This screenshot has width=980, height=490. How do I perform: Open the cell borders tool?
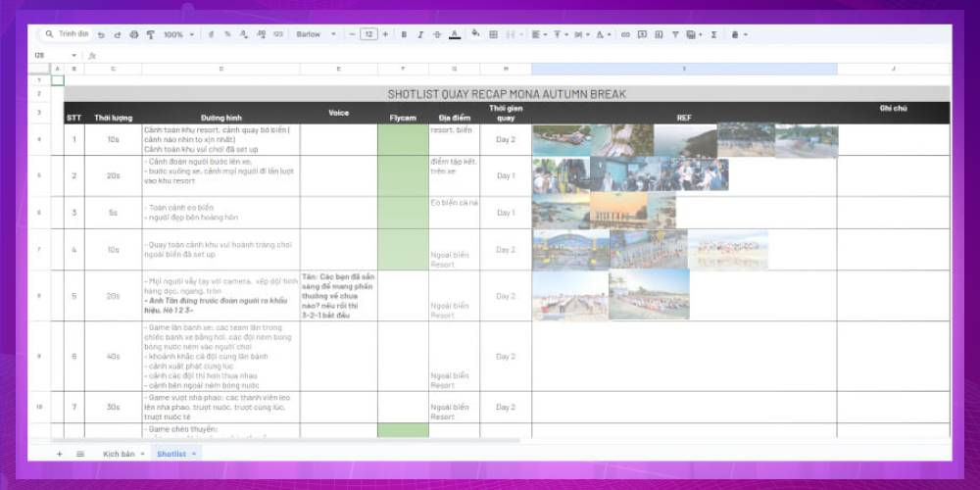493,34
